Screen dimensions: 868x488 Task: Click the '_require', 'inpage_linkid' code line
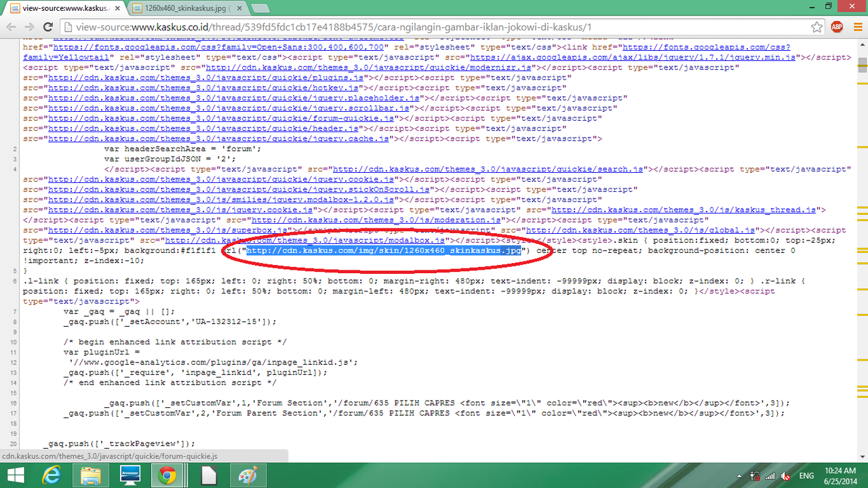tap(195, 373)
